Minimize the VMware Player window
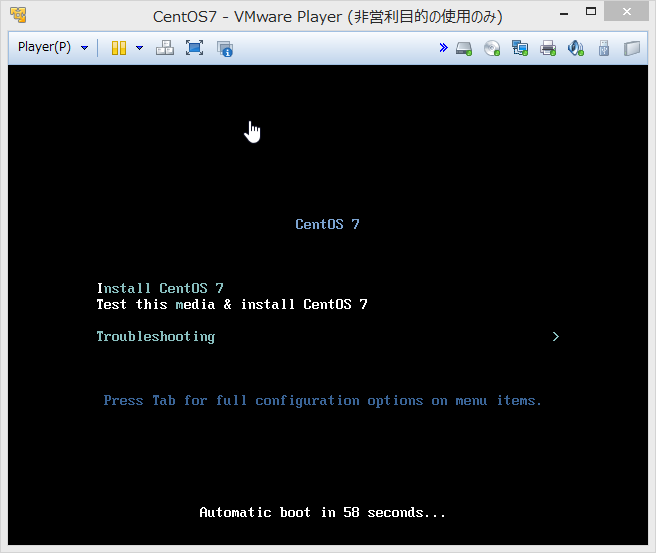Image resolution: width=656 pixels, height=553 pixels. [x=564, y=13]
